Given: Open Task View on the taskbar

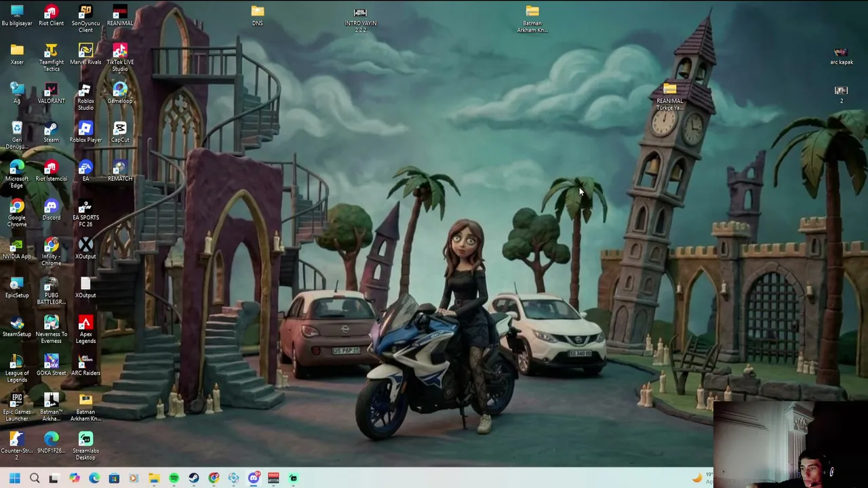Looking at the screenshot, I should click(54, 479).
